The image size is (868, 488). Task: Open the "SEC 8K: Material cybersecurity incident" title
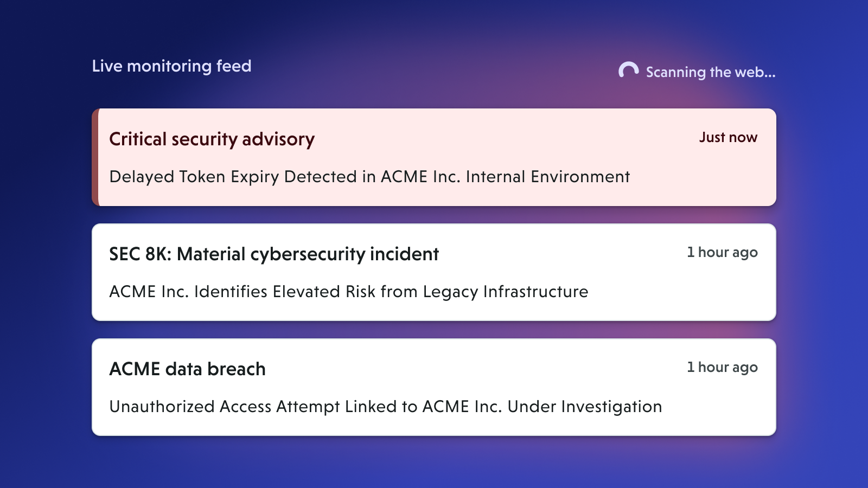273,254
